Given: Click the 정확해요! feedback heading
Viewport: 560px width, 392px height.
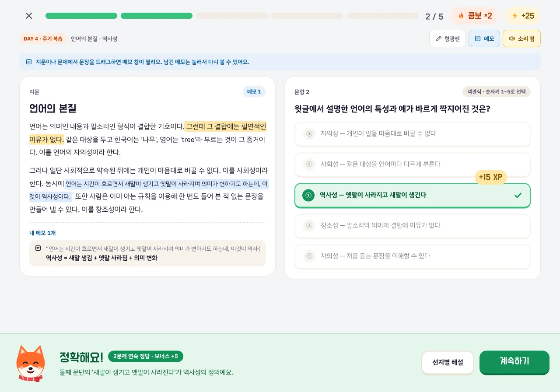Looking at the screenshot, I should point(81,357).
